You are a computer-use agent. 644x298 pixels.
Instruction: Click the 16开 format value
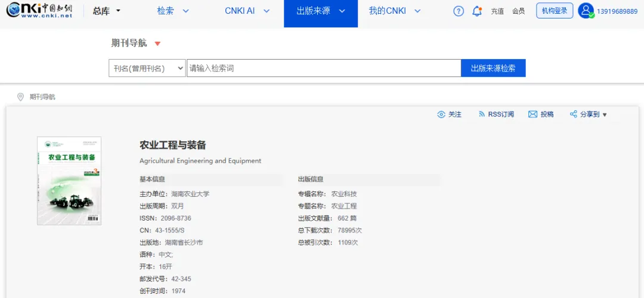click(x=165, y=267)
